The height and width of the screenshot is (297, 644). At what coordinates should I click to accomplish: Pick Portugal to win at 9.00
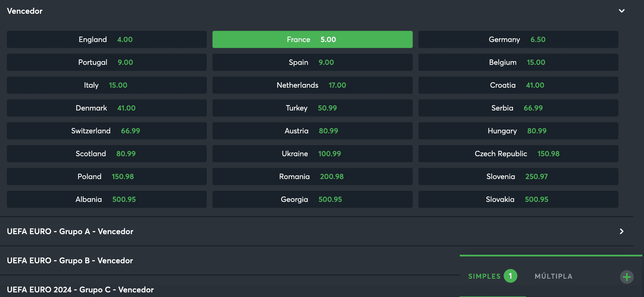tap(107, 62)
